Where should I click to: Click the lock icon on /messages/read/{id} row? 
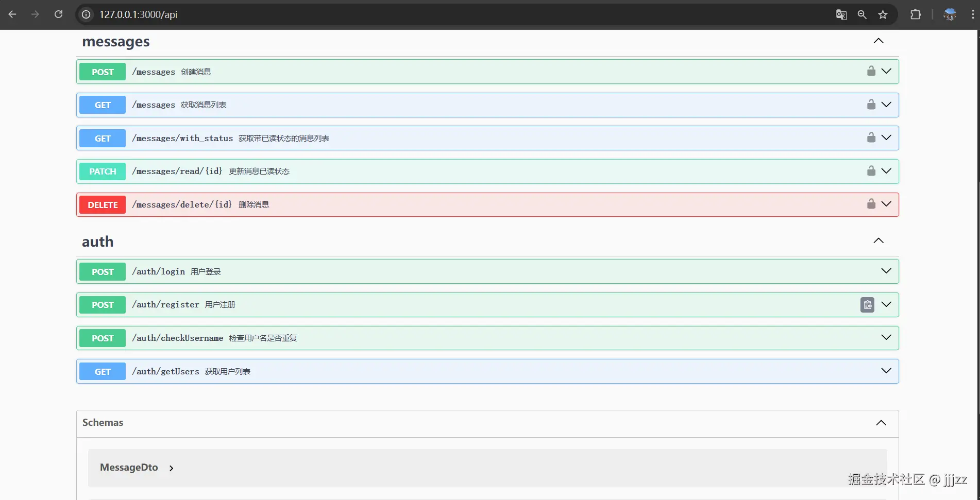871,171
